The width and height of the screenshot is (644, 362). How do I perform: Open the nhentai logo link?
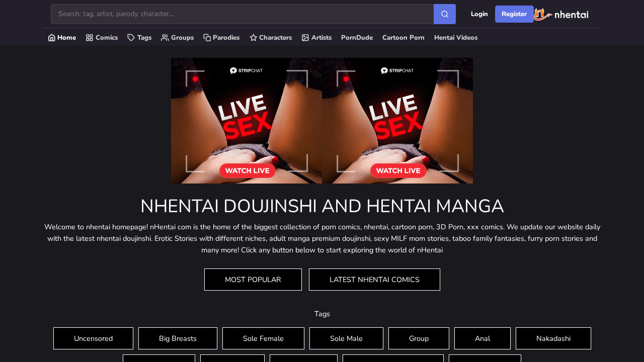(x=561, y=14)
